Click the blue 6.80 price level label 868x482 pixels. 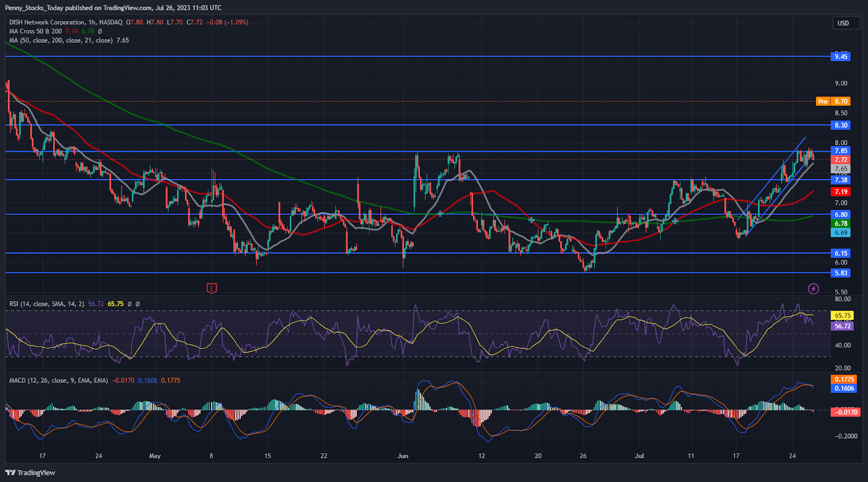841,215
